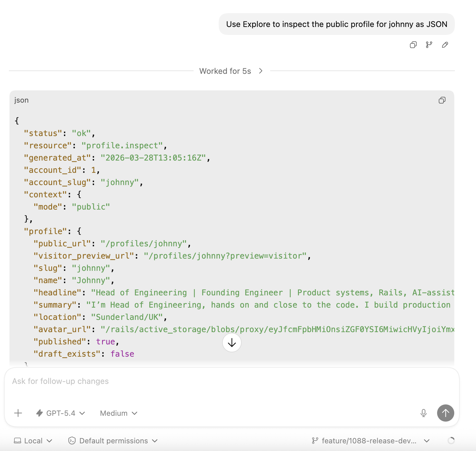Click the loading spinner at bottom right
This screenshot has width=476, height=451.
451,441
